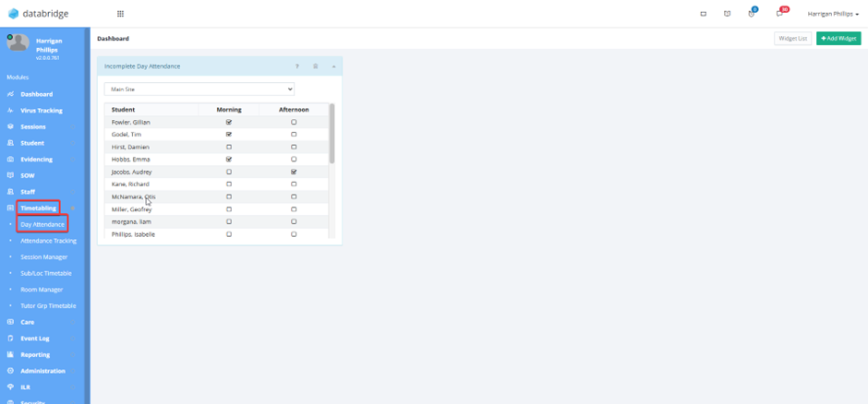Screen dimensions: 868x404
Task: Open Day Attendance submenu item
Action: 42,224
